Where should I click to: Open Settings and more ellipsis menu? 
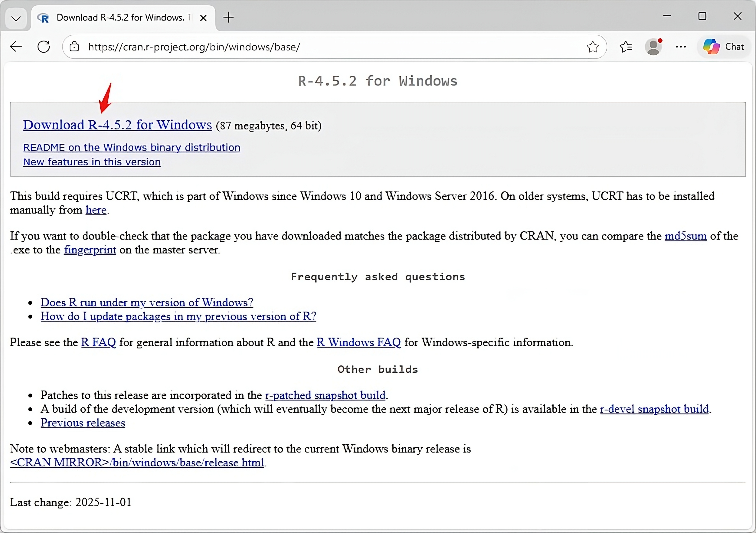coord(681,47)
